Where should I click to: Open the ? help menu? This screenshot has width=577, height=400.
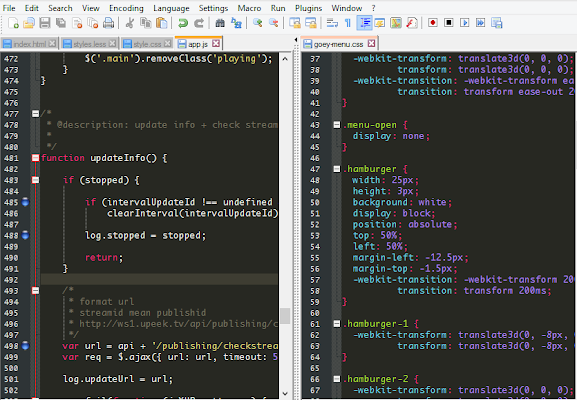click(x=374, y=8)
